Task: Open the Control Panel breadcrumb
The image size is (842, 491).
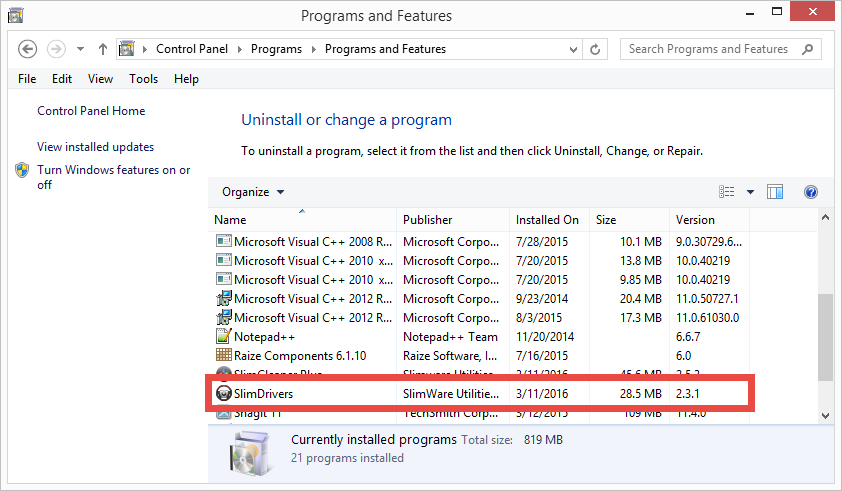Action: coord(192,49)
